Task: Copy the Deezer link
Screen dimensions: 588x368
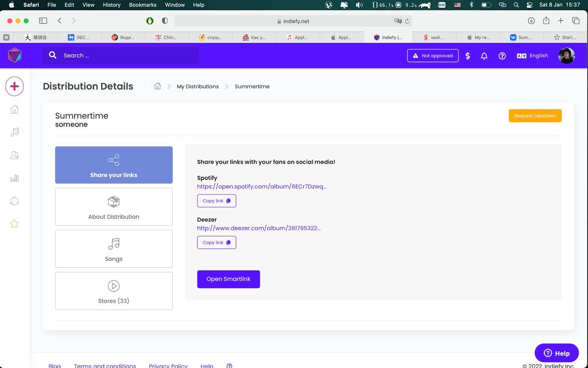Action: click(216, 242)
